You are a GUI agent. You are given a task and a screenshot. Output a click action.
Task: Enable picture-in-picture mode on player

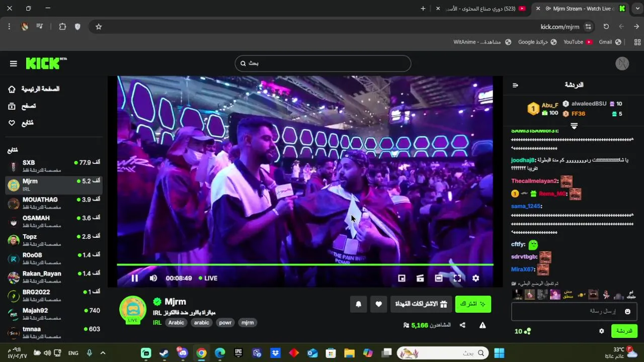click(401, 278)
